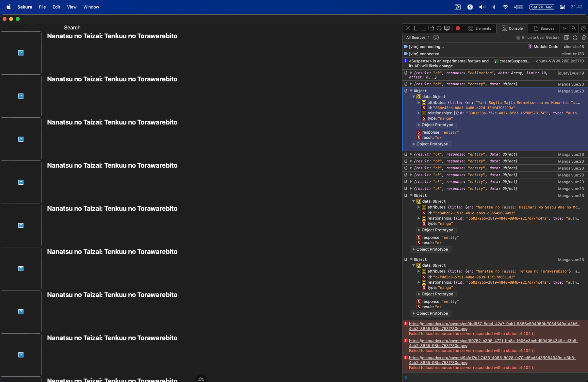Click the first broken cover image thumbnail
The height and width of the screenshot is (382, 588).
[x=21, y=53]
